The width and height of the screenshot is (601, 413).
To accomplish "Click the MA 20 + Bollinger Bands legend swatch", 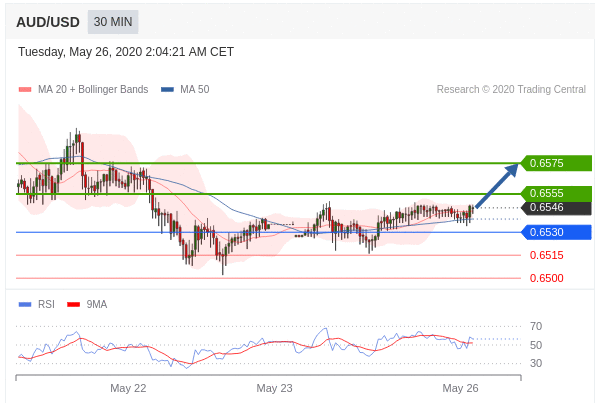I will click(x=25, y=90).
